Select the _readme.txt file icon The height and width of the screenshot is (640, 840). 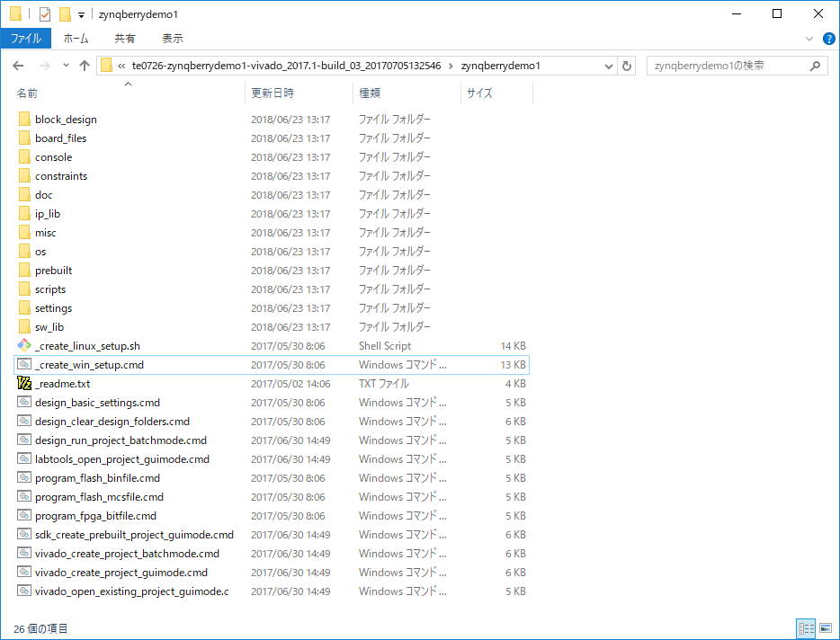click(x=24, y=384)
